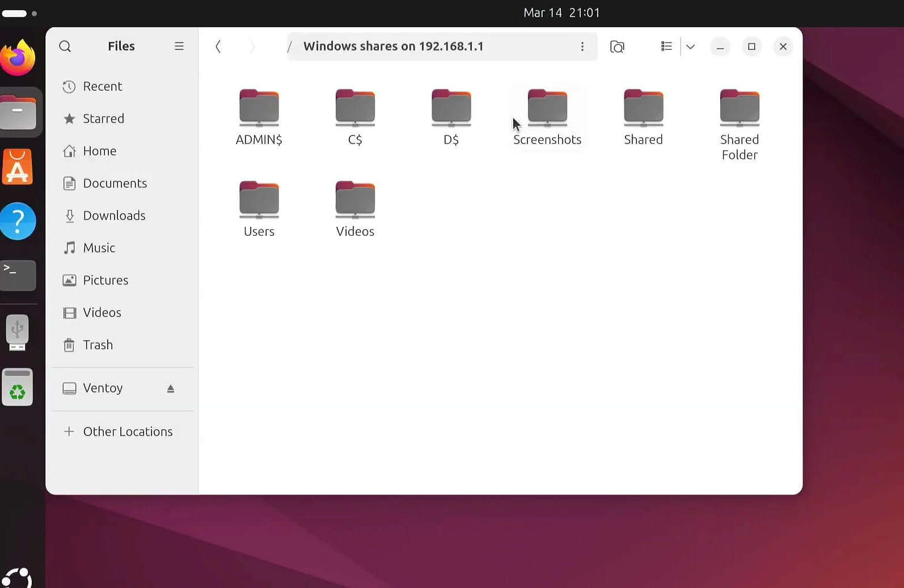Open Starred in the sidebar

tap(122, 119)
